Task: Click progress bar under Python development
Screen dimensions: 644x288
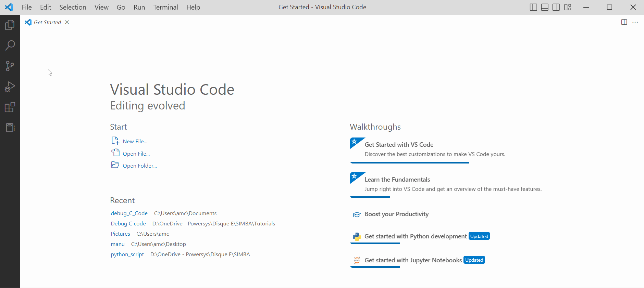Action: pos(375,244)
